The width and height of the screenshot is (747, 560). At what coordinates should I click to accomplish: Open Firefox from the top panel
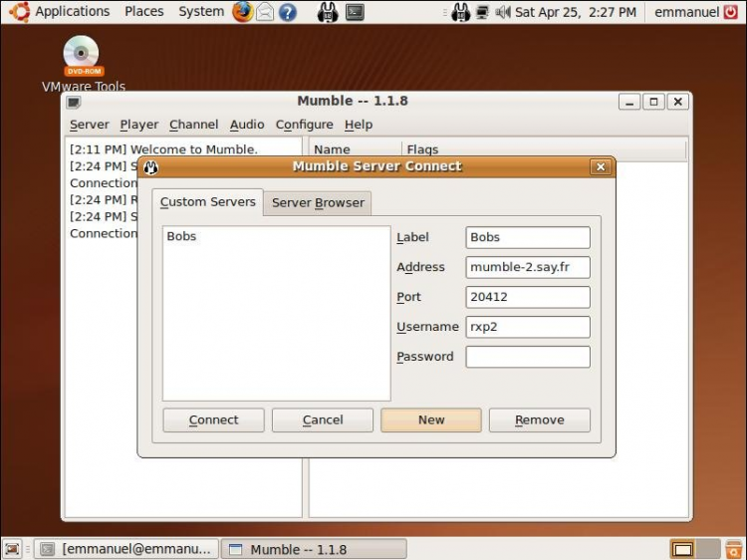(242, 12)
